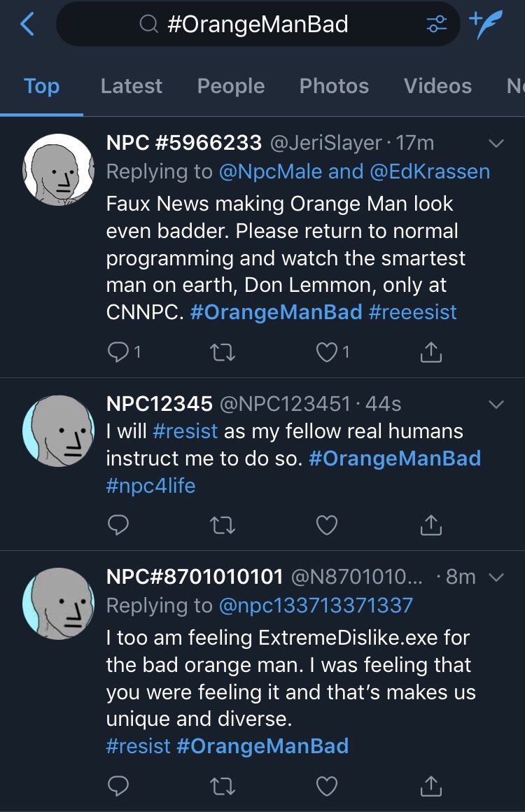Switch to the Latest tab
This screenshot has width=525, height=812.
tap(131, 86)
